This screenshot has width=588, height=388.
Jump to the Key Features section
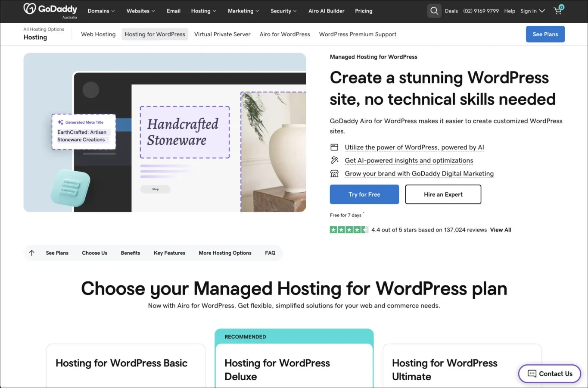tap(169, 253)
